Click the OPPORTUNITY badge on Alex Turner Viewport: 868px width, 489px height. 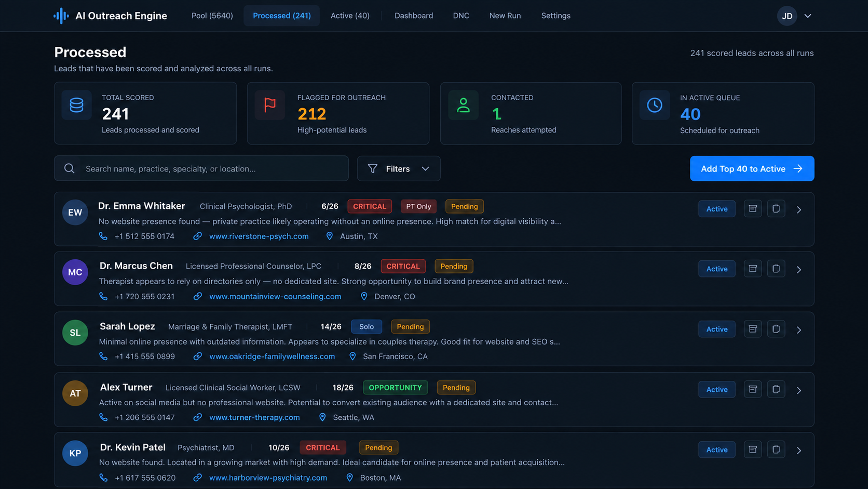coord(395,388)
